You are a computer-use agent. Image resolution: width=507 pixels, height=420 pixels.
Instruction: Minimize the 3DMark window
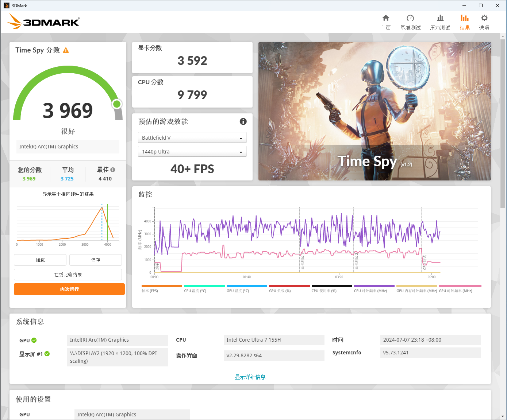coord(464,5)
